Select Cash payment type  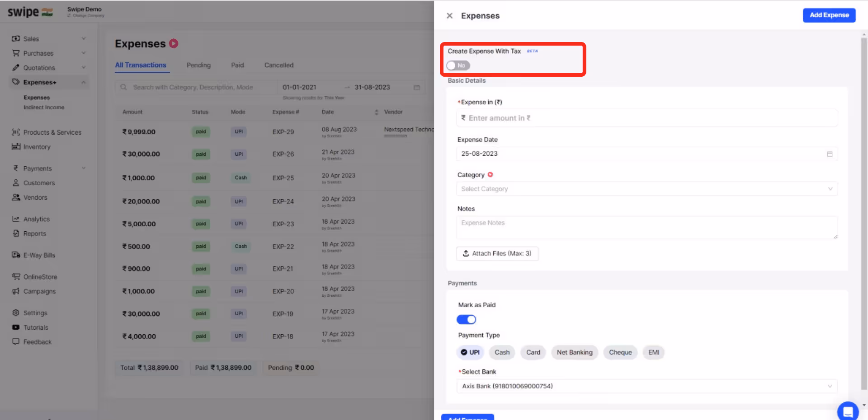click(x=502, y=352)
